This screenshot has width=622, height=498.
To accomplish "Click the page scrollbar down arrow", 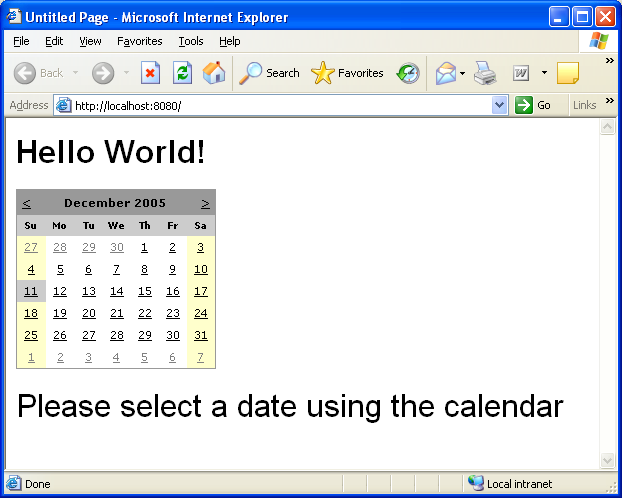I will tap(607, 460).
